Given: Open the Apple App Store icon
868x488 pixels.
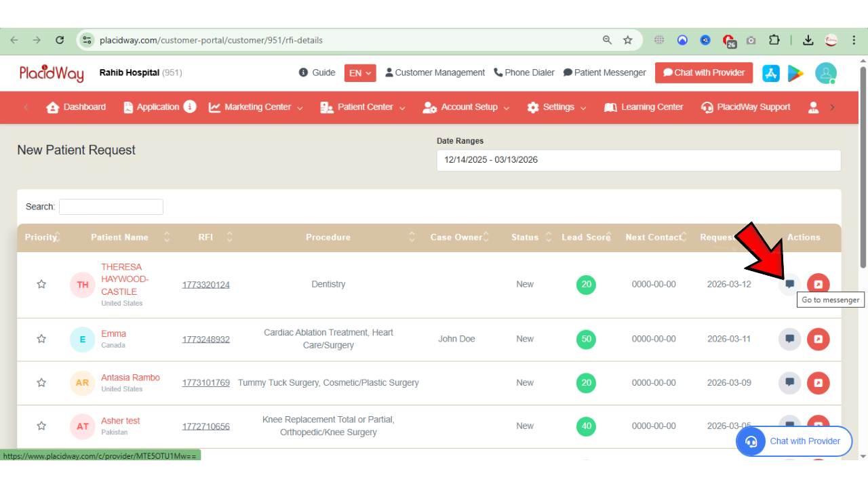Looking at the screenshot, I should [x=771, y=73].
